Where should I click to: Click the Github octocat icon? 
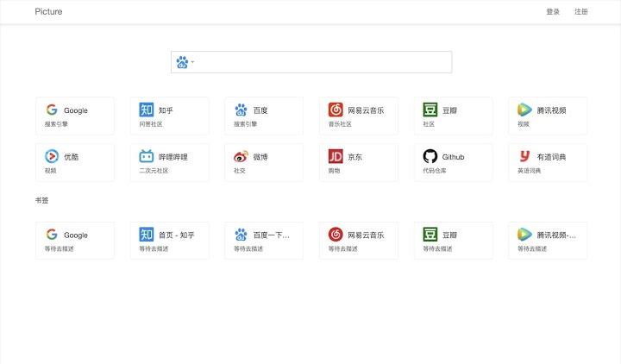[430, 156]
